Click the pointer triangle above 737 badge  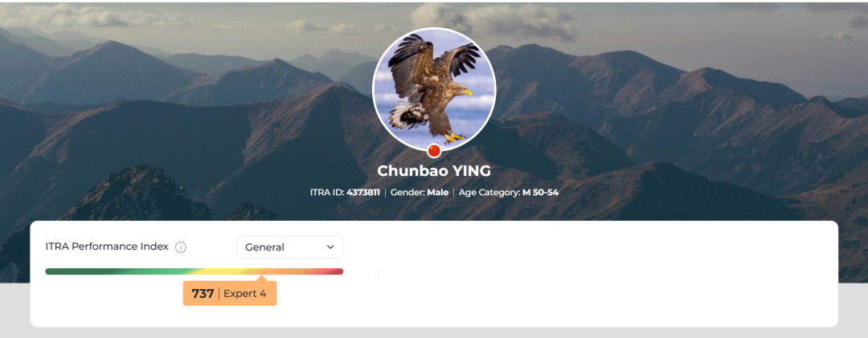click(x=262, y=278)
